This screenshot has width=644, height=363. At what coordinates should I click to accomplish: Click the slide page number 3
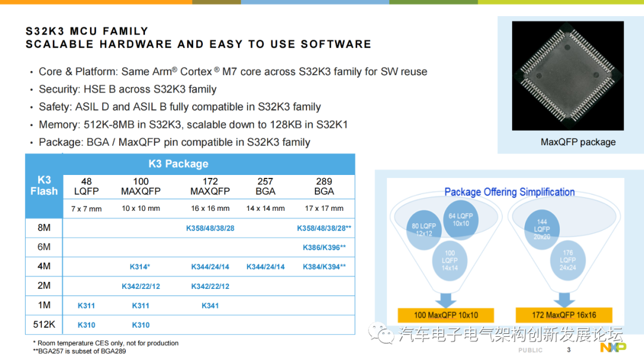(569, 350)
